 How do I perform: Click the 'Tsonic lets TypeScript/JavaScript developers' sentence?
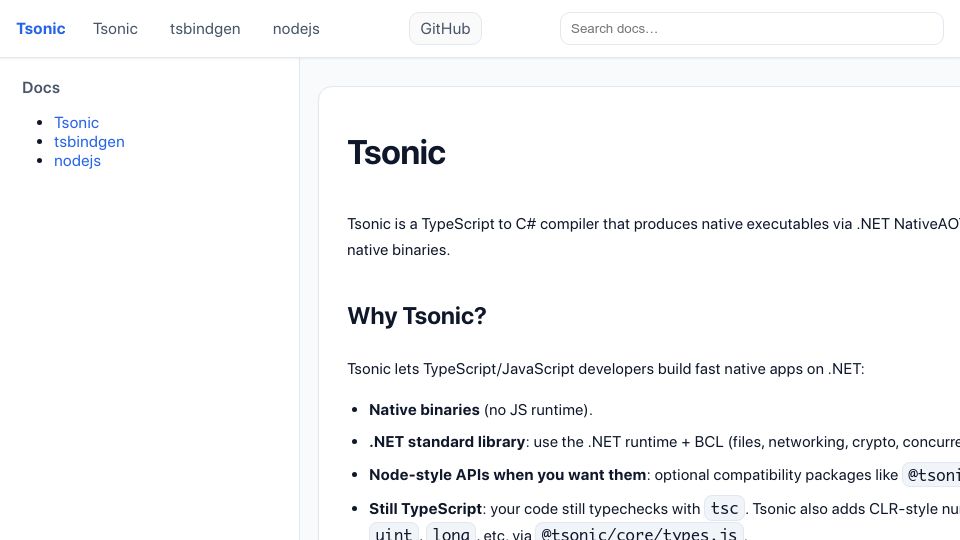click(606, 369)
